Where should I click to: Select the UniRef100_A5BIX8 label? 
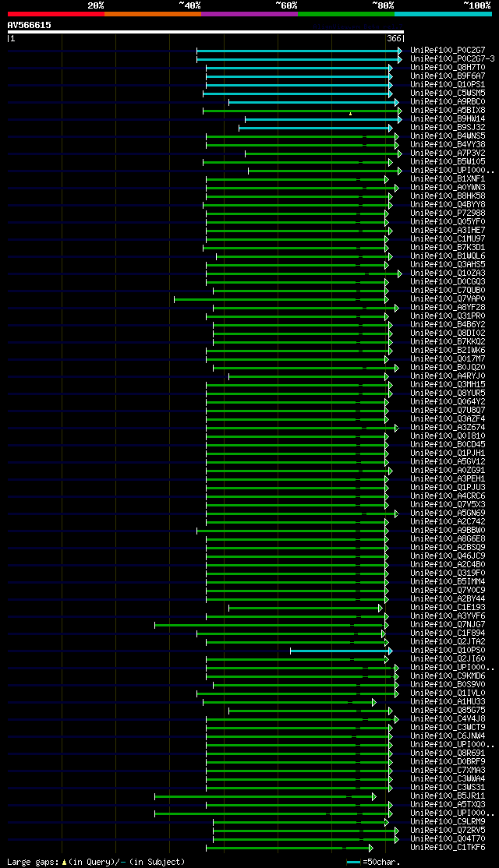[x=448, y=110]
